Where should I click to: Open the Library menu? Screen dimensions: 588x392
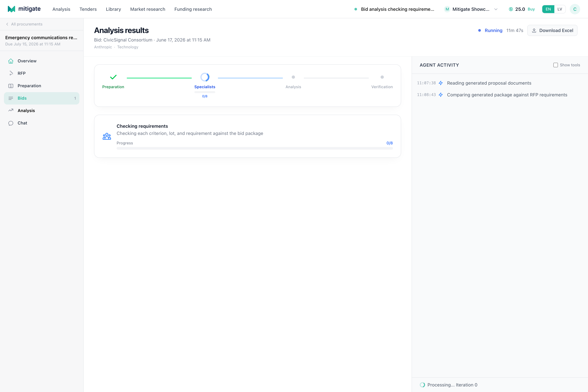pos(113,9)
